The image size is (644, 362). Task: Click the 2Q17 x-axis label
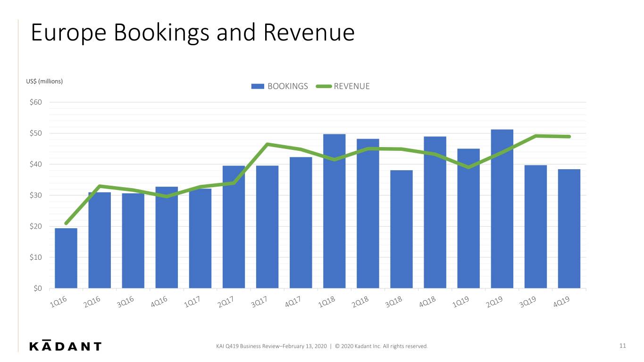227,301
